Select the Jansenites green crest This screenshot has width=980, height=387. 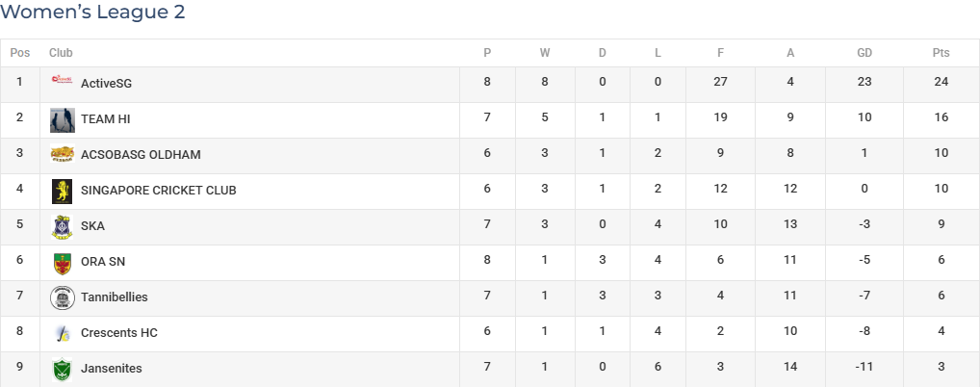pos(62,370)
